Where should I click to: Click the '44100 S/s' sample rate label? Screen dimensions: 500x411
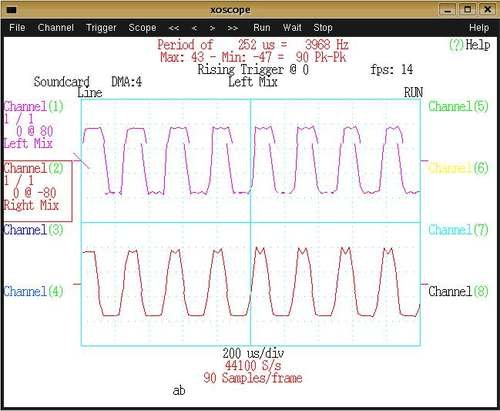253,366
